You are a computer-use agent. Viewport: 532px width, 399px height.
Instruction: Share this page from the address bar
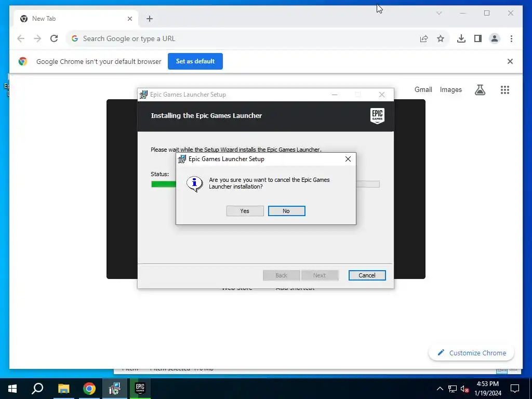tap(424, 38)
